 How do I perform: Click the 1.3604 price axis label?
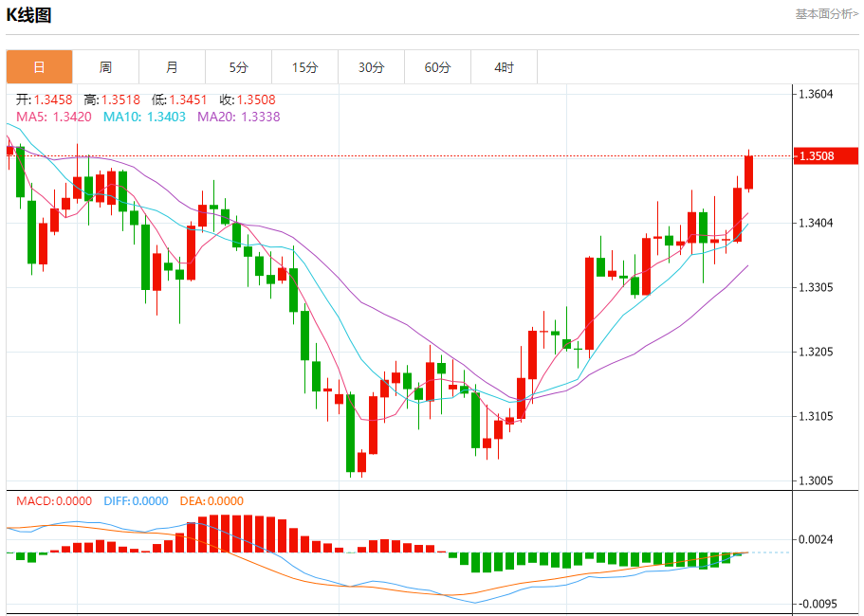tap(816, 94)
